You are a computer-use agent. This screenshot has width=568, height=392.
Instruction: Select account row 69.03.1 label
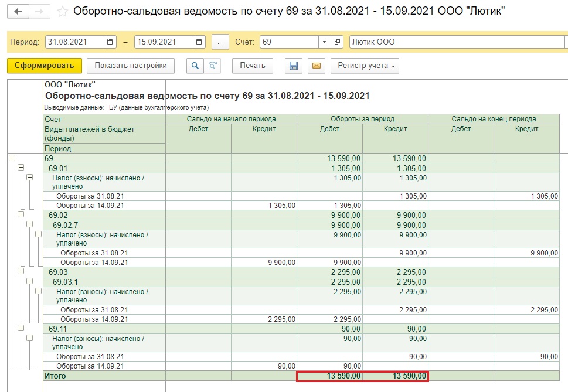coord(65,282)
